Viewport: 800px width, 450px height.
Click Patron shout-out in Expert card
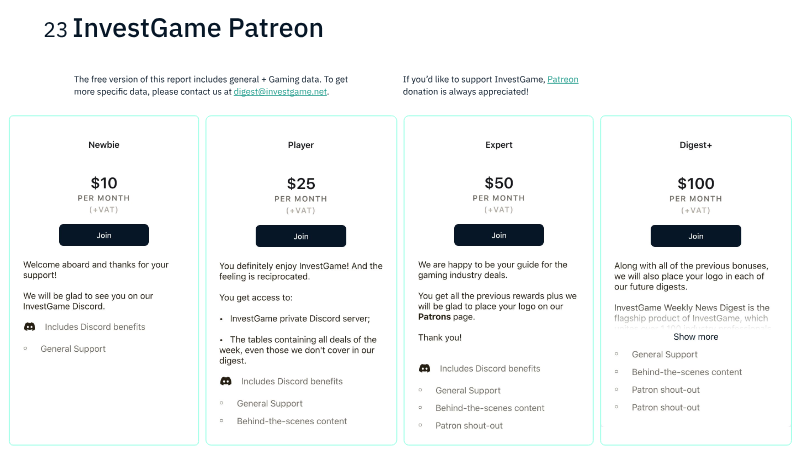point(469,426)
